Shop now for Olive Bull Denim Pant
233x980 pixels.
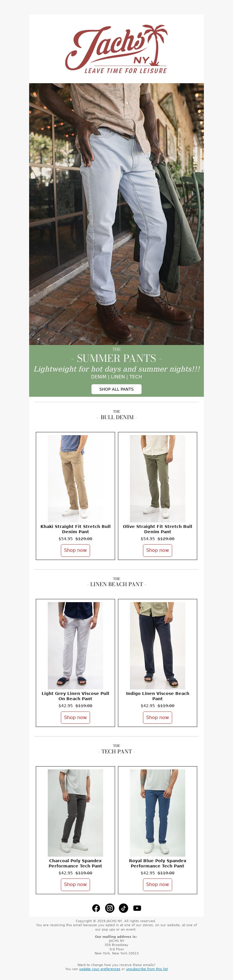tap(158, 550)
